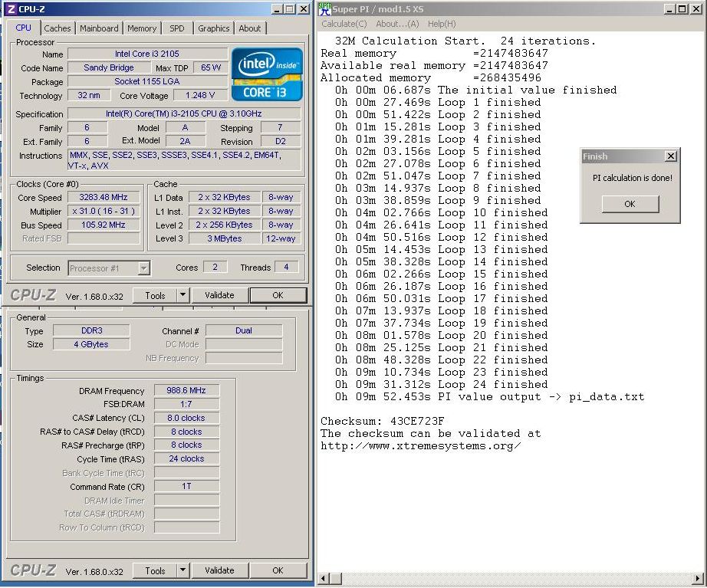
Task: Click the upper Tools button
Action: [x=155, y=295]
